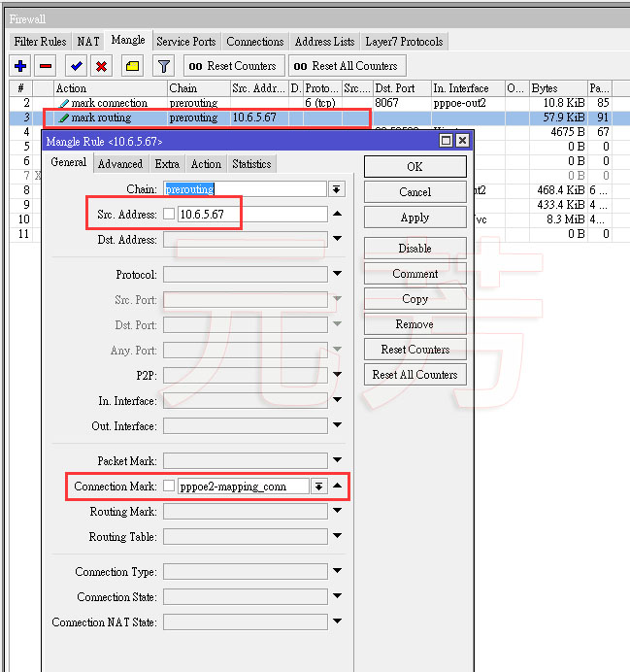
Task: Click Connection Mark input field
Action: point(243,487)
